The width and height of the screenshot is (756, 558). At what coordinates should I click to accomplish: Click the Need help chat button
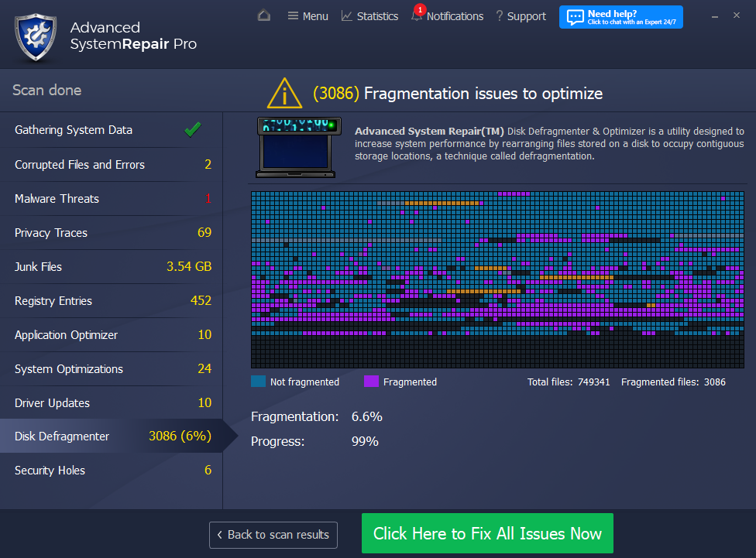tap(620, 17)
